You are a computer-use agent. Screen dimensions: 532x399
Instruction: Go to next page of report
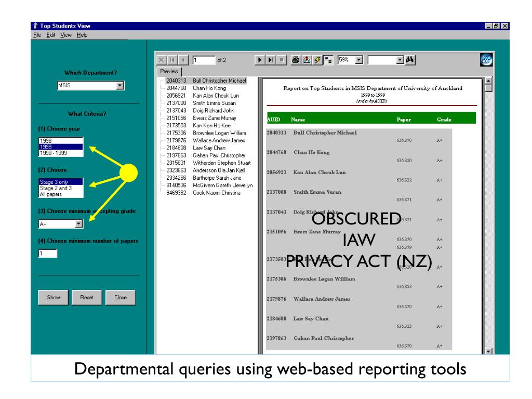[260, 60]
